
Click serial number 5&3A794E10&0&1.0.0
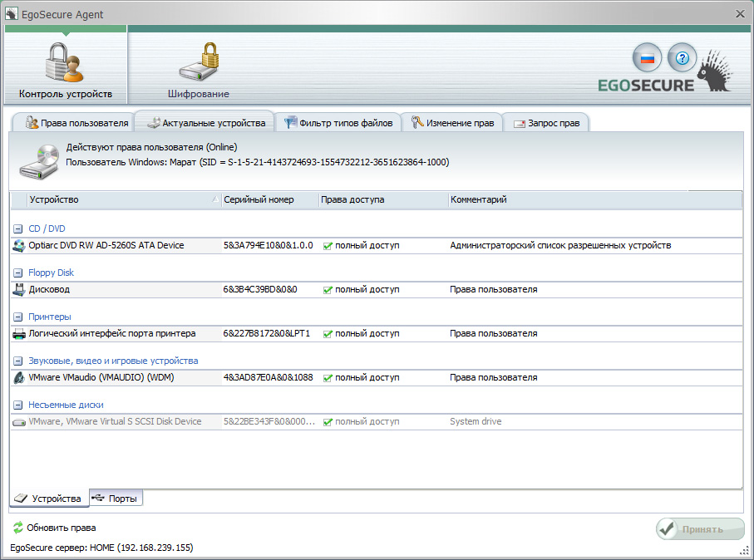click(268, 245)
